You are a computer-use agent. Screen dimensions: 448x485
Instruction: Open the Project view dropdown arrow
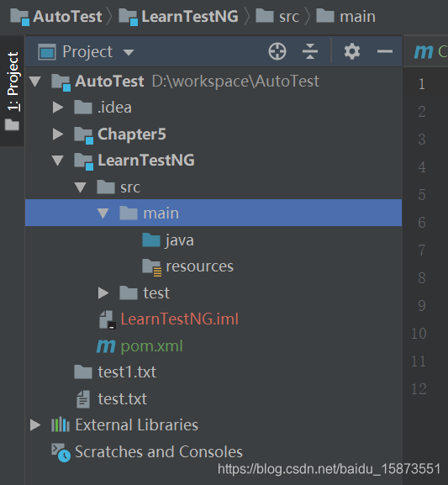tap(129, 52)
